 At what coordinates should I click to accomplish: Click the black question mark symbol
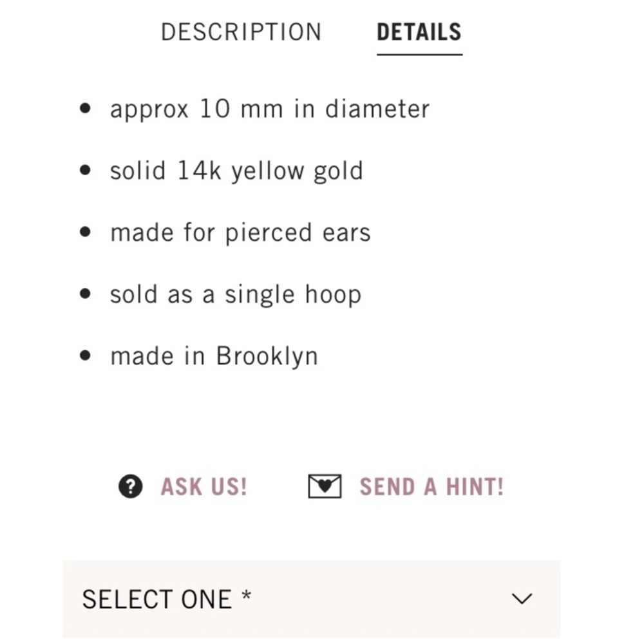tap(129, 487)
